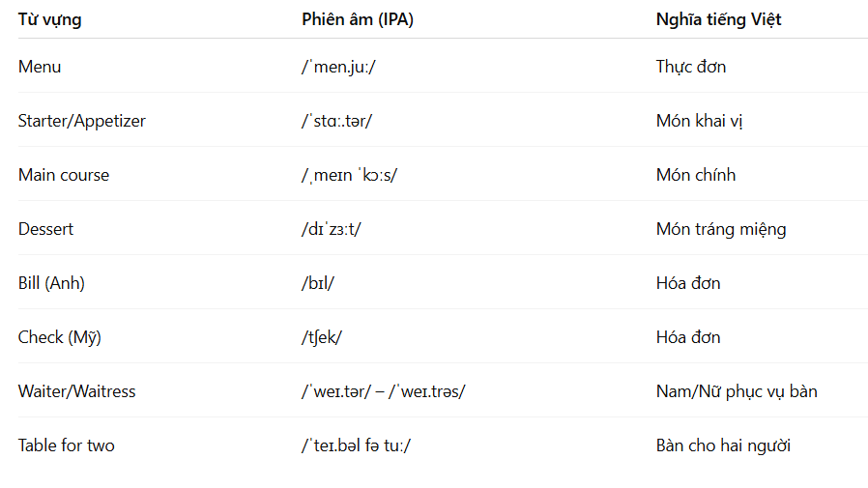Click the IPA transcription /dɪˈzɜːt/
Image resolution: width=868 pixels, height=488 pixels.
(x=332, y=230)
